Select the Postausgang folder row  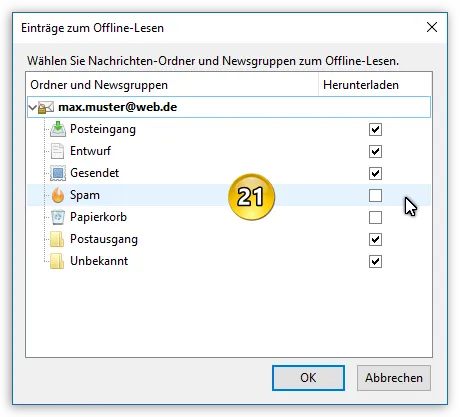229,239
